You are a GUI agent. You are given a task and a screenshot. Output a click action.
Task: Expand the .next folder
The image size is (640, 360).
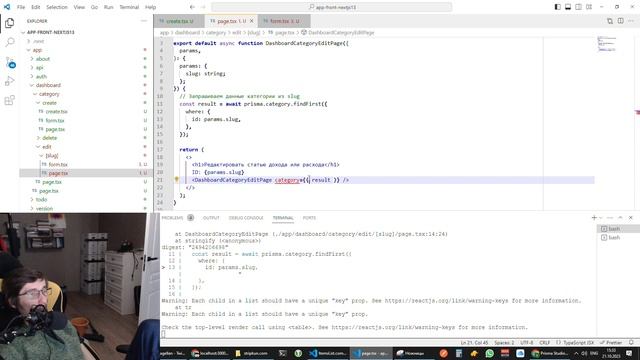pos(38,41)
